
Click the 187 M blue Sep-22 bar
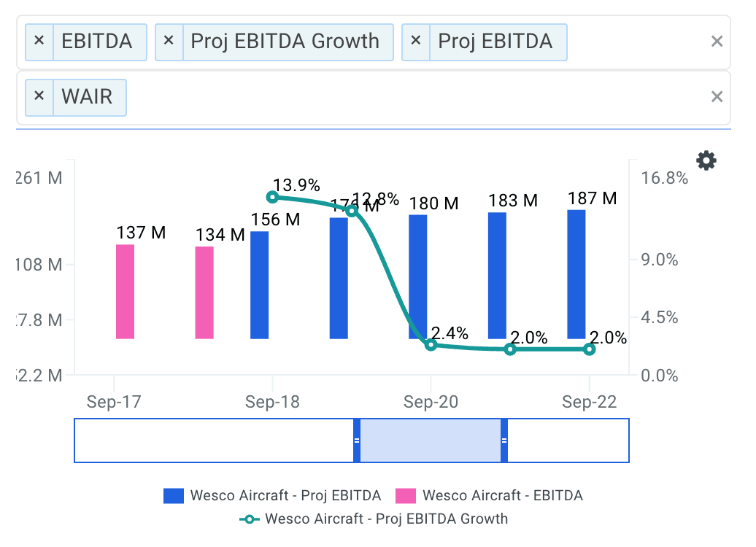576,274
